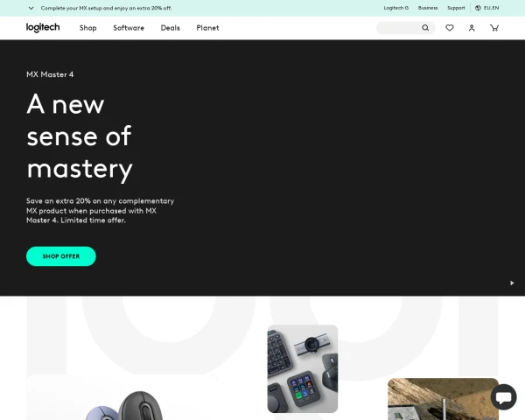The height and width of the screenshot is (420, 525).
Task: Click the SHOP OFFER button
Action: [x=61, y=256]
